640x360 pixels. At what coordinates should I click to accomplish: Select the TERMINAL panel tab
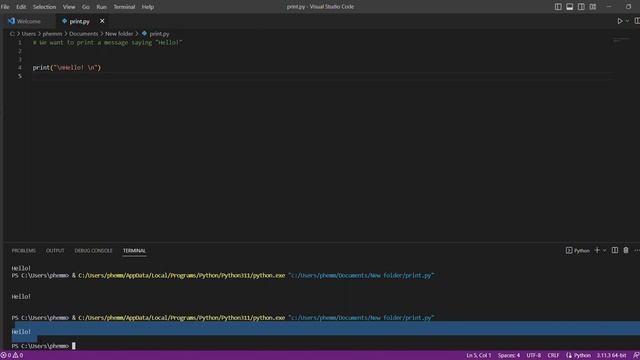(134, 251)
